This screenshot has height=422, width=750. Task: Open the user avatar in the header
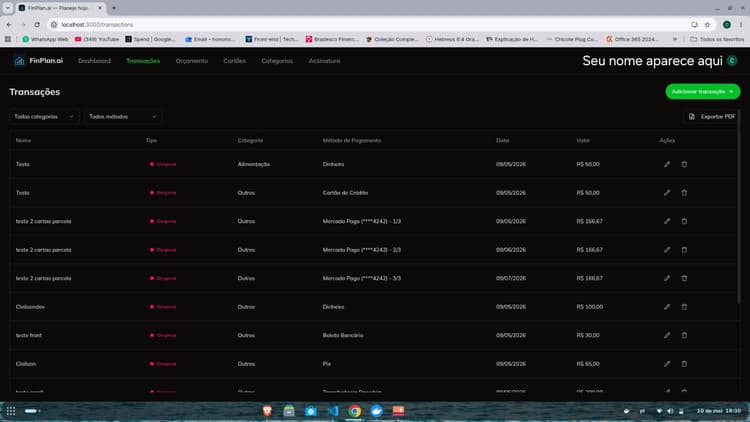click(x=732, y=61)
